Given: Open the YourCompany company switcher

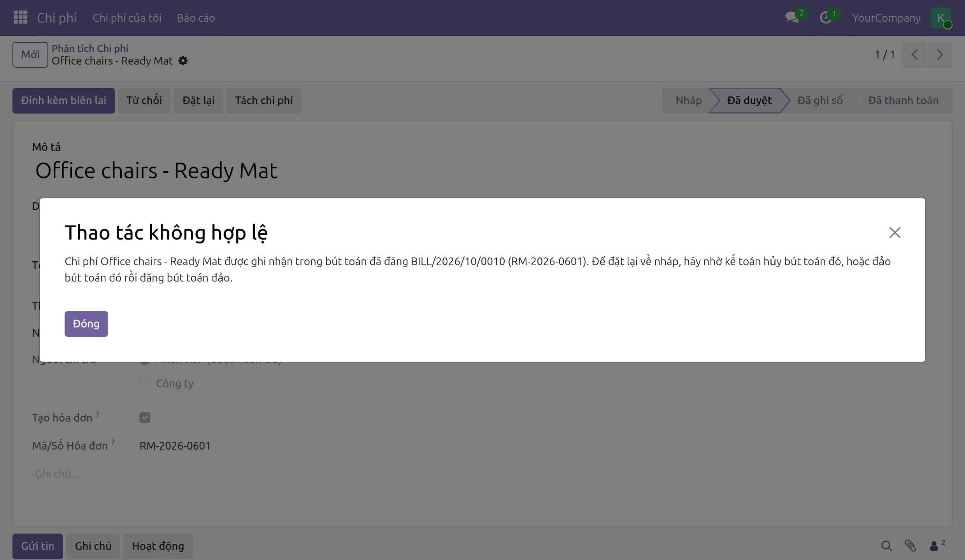Looking at the screenshot, I should tap(886, 18).
